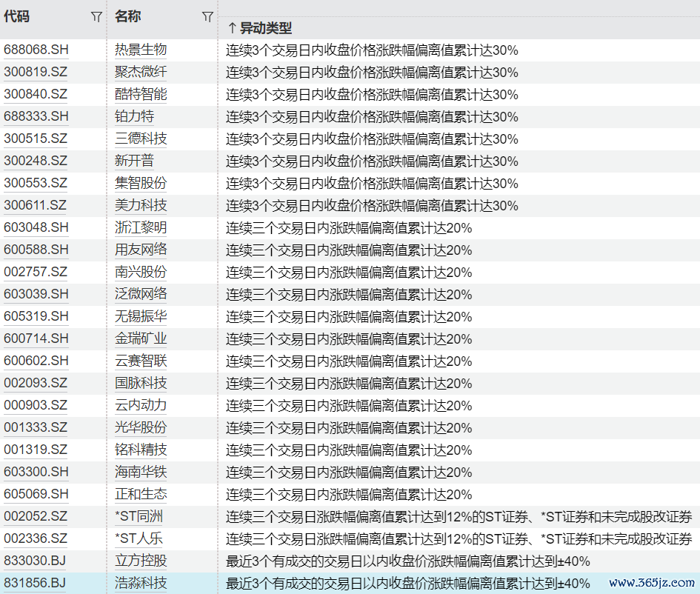Open stock name 新开普
This screenshot has width=700, height=594.
click(134, 161)
